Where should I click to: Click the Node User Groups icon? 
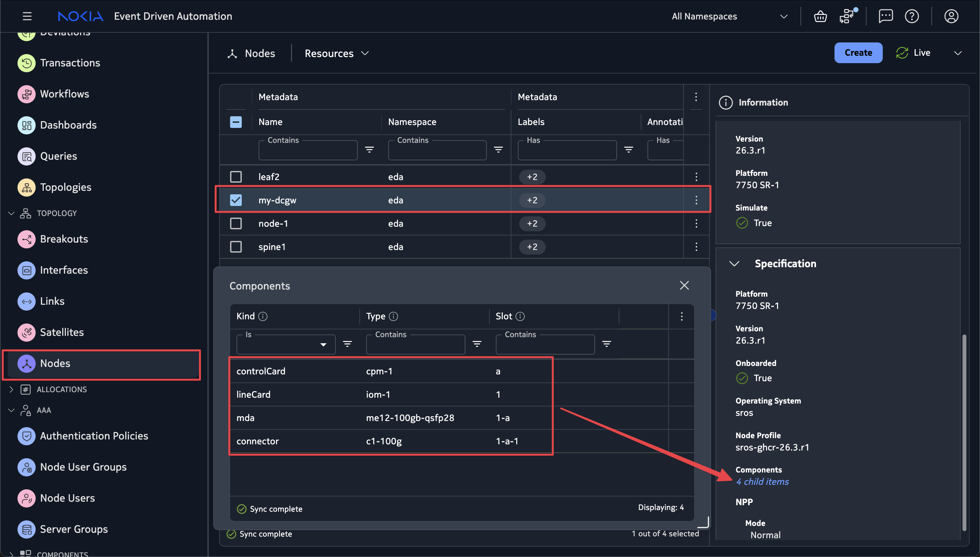pos(27,467)
